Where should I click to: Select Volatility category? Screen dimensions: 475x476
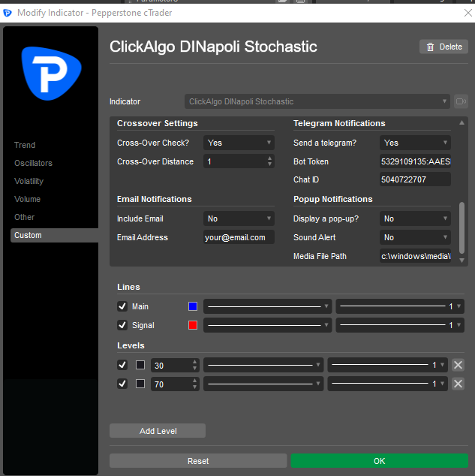[29, 181]
